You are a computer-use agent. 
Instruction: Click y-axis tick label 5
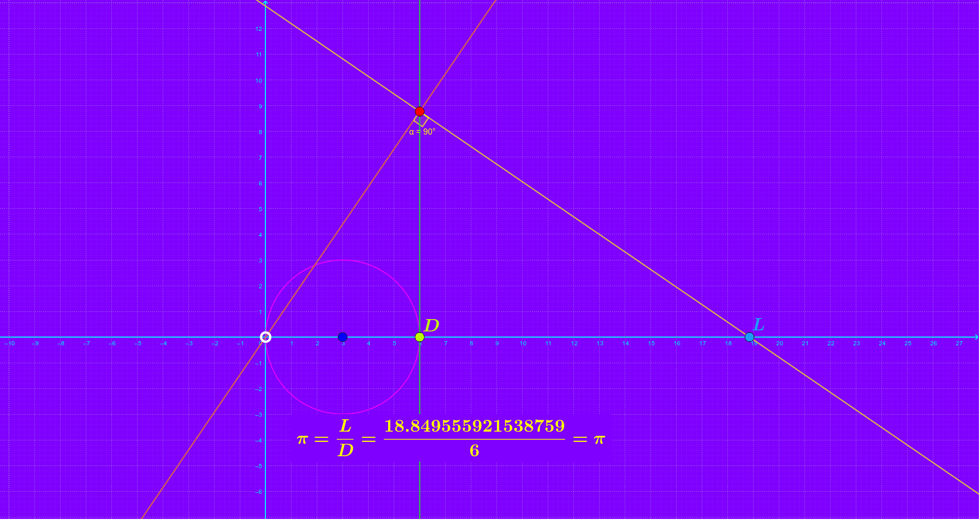(260, 209)
